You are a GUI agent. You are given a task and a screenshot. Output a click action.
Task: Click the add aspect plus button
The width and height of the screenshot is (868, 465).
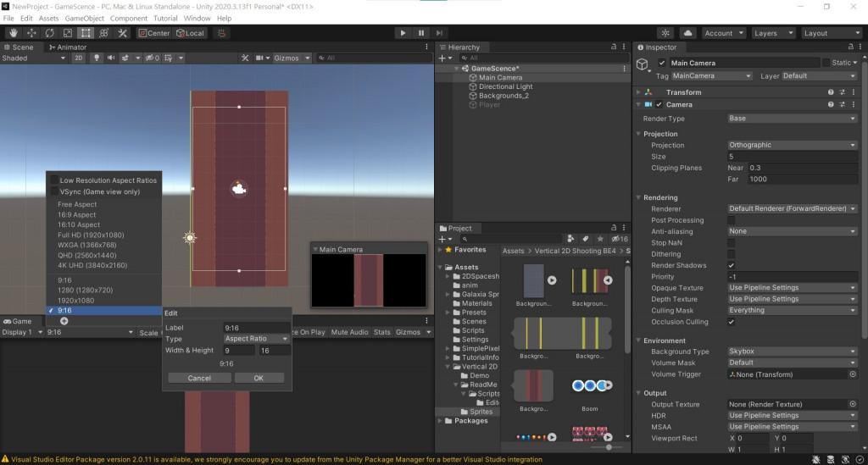64,321
